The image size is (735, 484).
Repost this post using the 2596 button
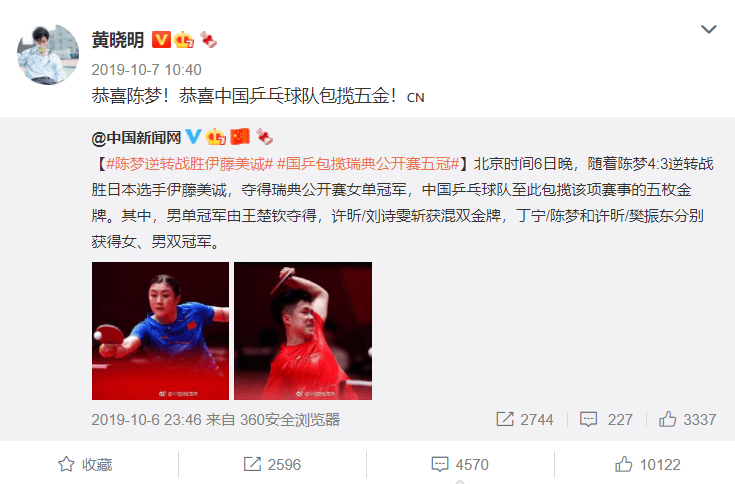pos(272,464)
